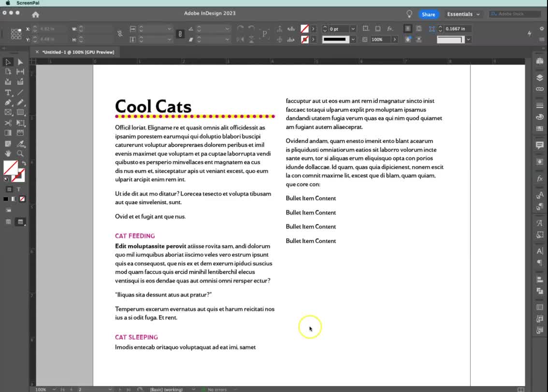Open the Layers panel
This screenshot has width=548, height=392.
point(540,78)
